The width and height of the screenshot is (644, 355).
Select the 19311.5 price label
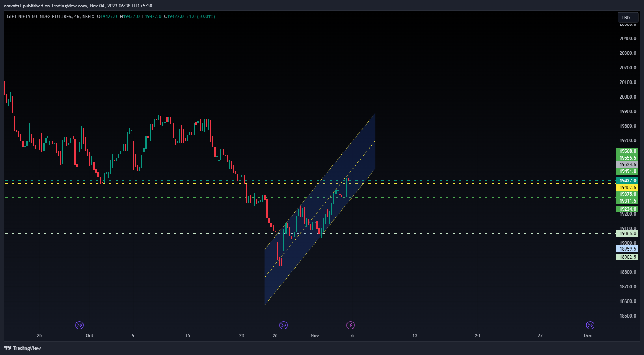pos(627,201)
